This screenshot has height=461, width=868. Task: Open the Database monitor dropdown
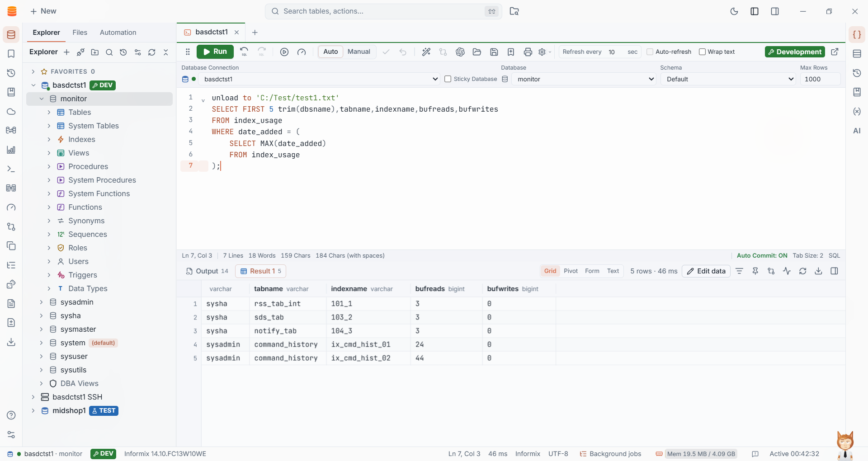pyautogui.click(x=584, y=79)
